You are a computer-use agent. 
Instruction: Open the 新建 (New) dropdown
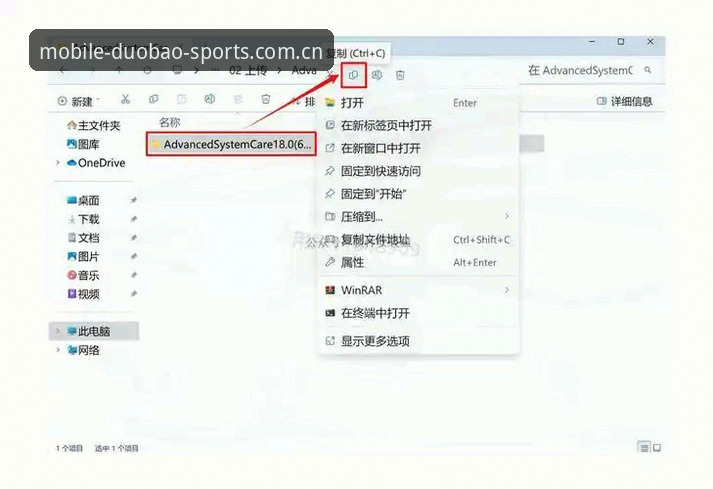click(78, 101)
